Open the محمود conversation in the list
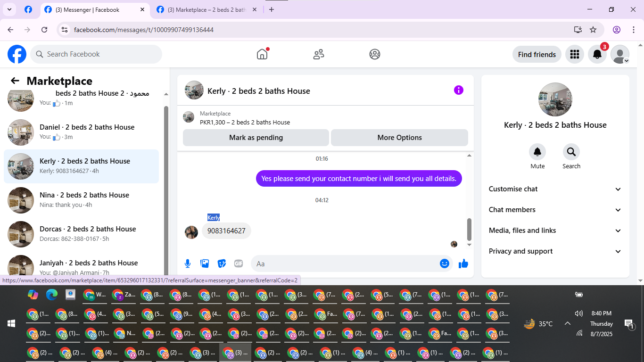644x362 pixels. [81, 101]
